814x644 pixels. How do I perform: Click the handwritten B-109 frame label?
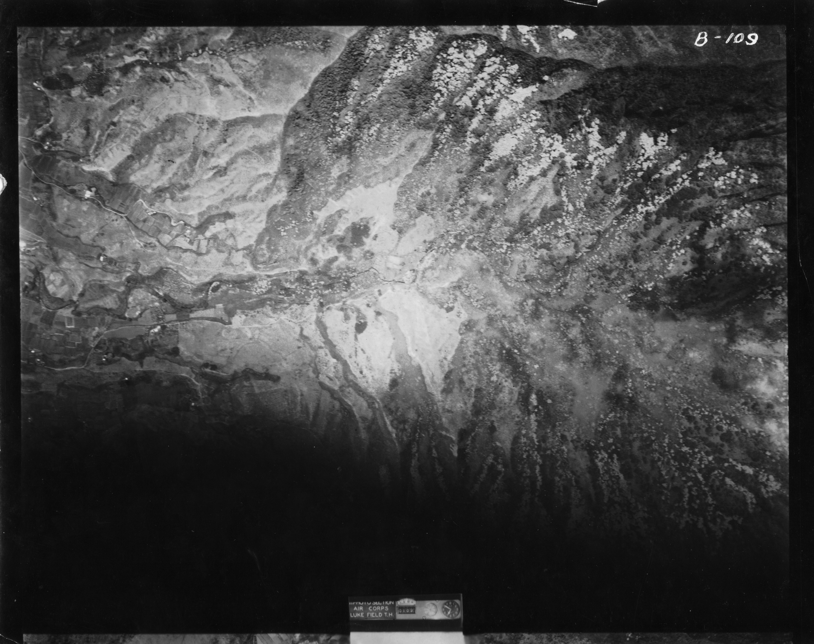point(726,39)
